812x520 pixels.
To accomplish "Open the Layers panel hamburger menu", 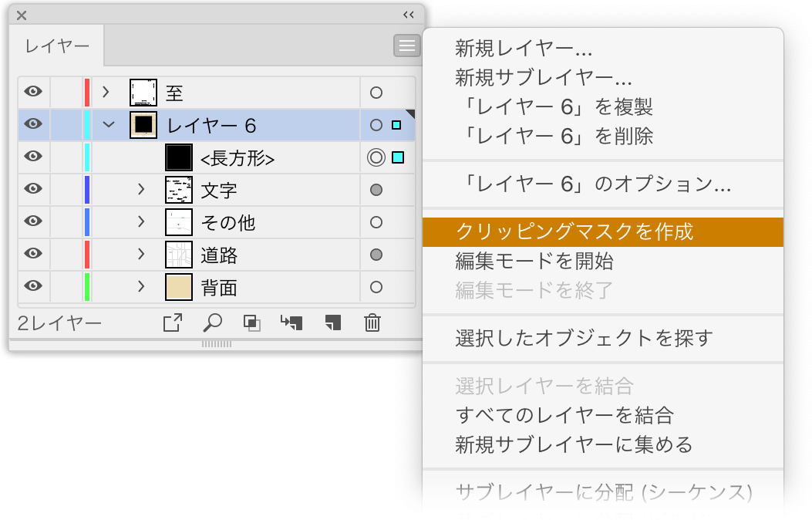I will [x=406, y=46].
